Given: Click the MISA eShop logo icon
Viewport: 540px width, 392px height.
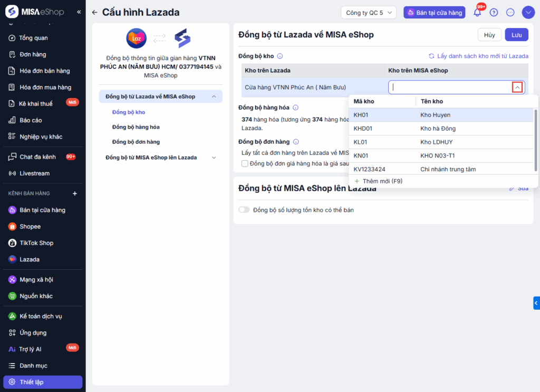Looking at the screenshot, I should [12, 12].
